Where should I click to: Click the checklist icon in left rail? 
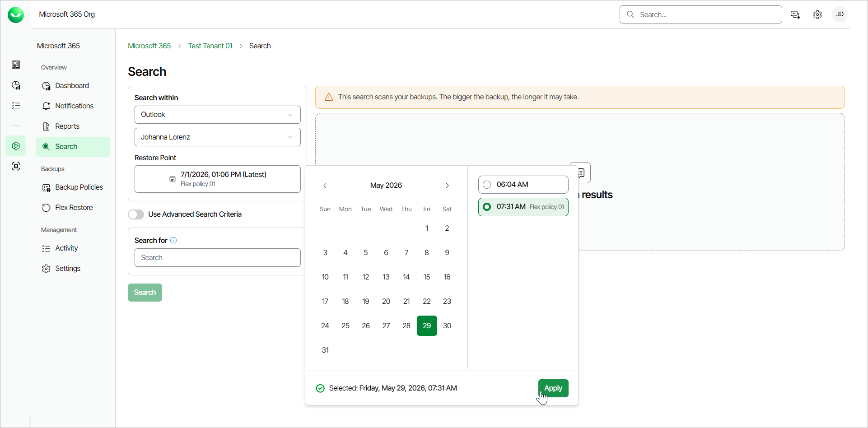[x=16, y=106]
